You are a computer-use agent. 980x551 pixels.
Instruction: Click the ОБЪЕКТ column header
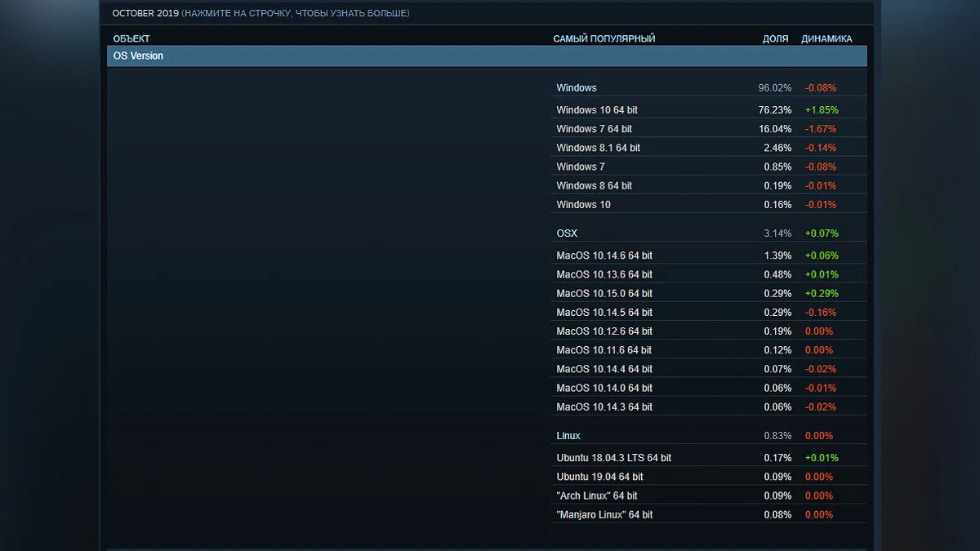(131, 38)
